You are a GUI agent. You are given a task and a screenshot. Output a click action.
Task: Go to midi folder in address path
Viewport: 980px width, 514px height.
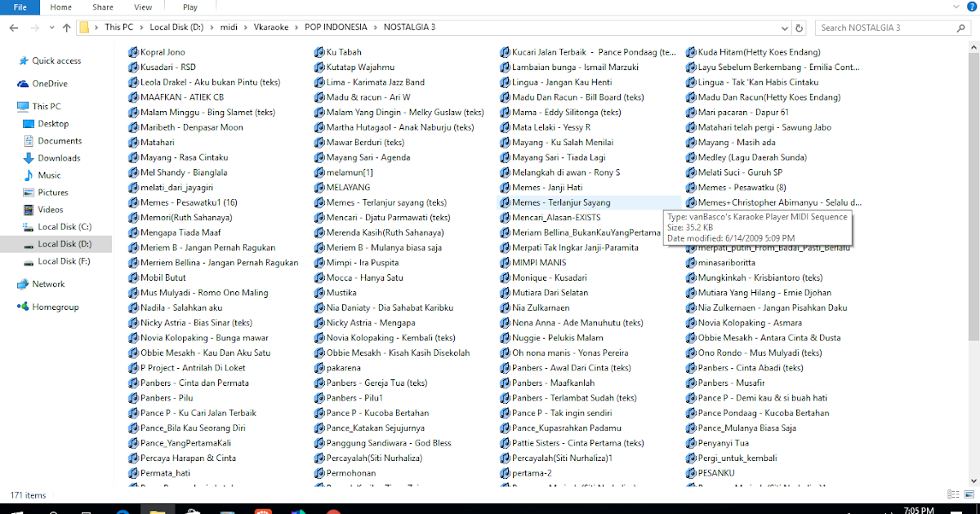229,27
